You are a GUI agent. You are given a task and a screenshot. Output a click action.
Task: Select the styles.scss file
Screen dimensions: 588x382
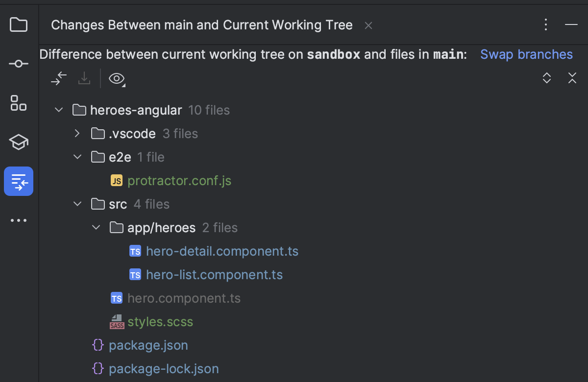(x=160, y=321)
